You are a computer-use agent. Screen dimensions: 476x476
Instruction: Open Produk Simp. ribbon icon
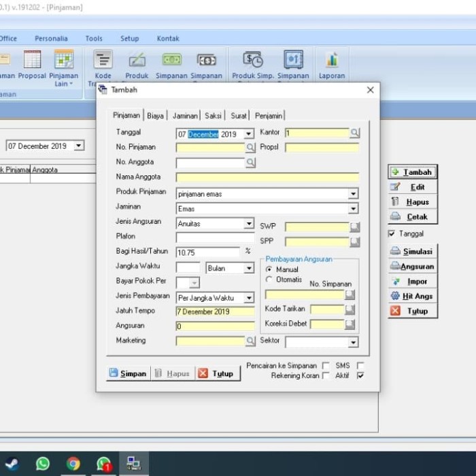click(x=252, y=60)
